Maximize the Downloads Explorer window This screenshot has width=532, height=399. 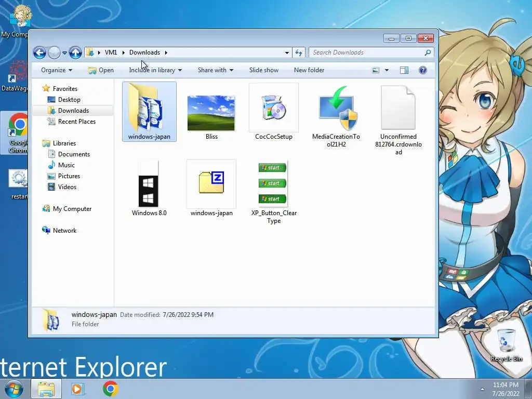tap(408, 38)
